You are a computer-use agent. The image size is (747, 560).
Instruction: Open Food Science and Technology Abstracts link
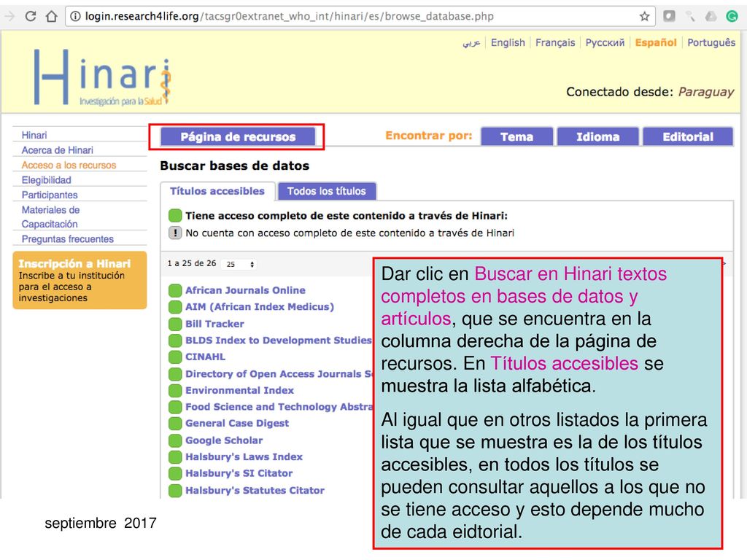279,407
